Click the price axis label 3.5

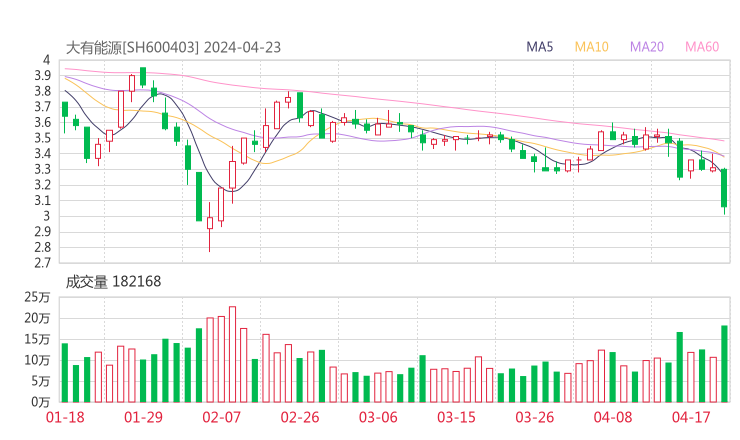pyautogui.click(x=42, y=138)
